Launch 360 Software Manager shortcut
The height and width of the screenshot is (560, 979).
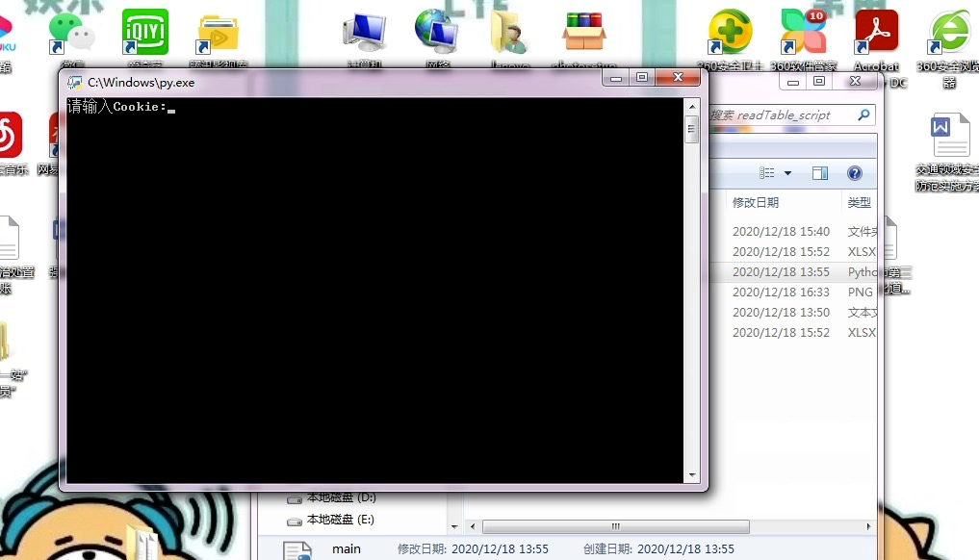pos(803,31)
